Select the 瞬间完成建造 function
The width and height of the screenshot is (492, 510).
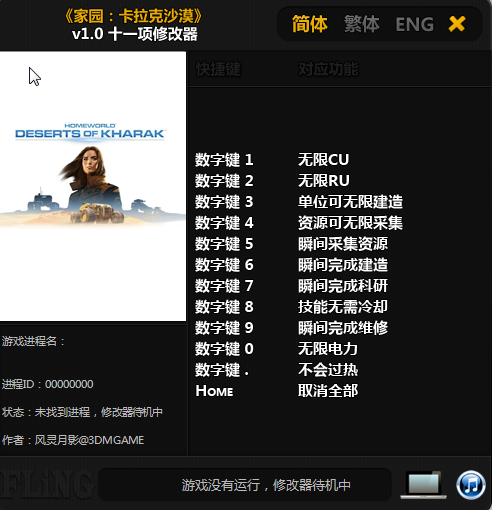pyautogui.click(x=343, y=265)
